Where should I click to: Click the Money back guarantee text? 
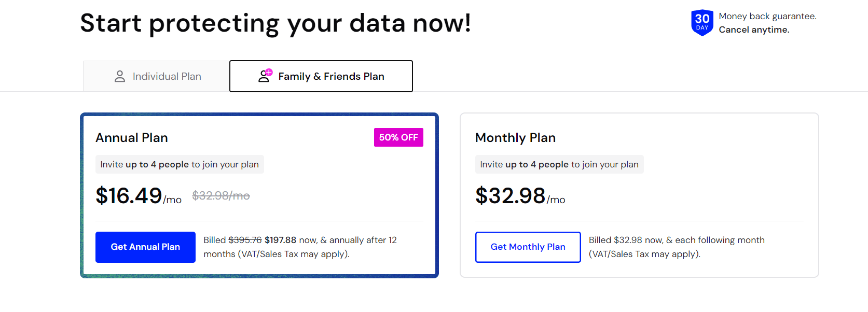pyautogui.click(x=767, y=16)
